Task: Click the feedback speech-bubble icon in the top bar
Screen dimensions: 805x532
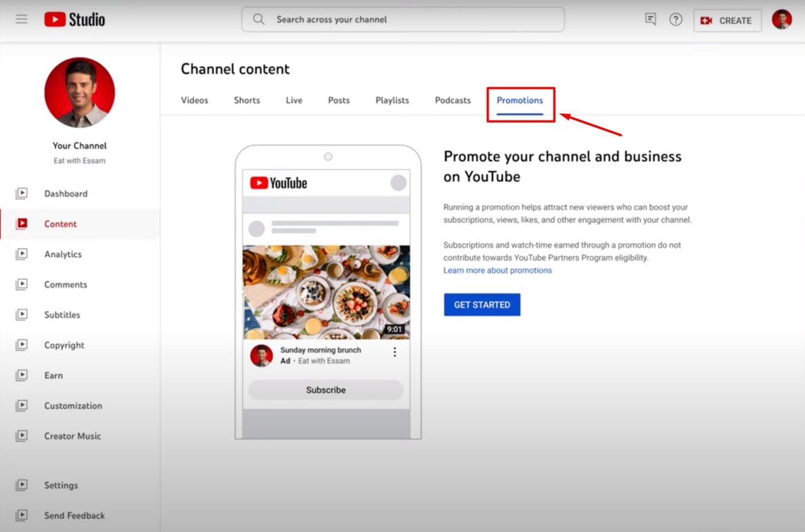Action: 649,19
